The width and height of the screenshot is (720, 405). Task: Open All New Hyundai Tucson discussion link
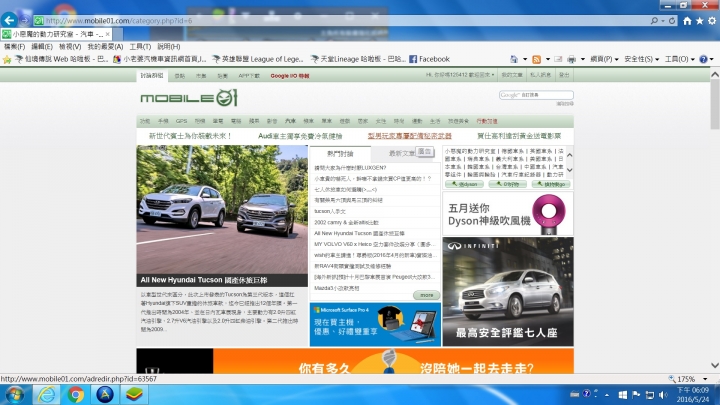click(359, 233)
